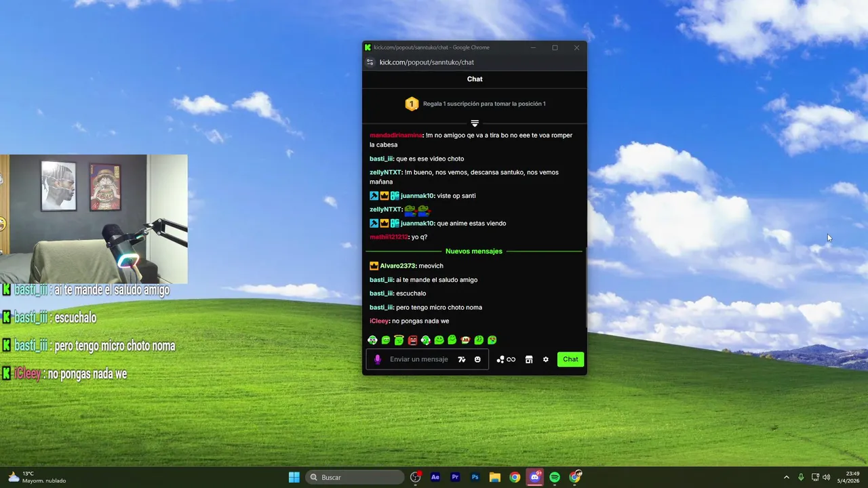Image resolution: width=868 pixels, height=488 pixels.
Task: Open user mandadirinamina's profile name
Action: (396, 135)
